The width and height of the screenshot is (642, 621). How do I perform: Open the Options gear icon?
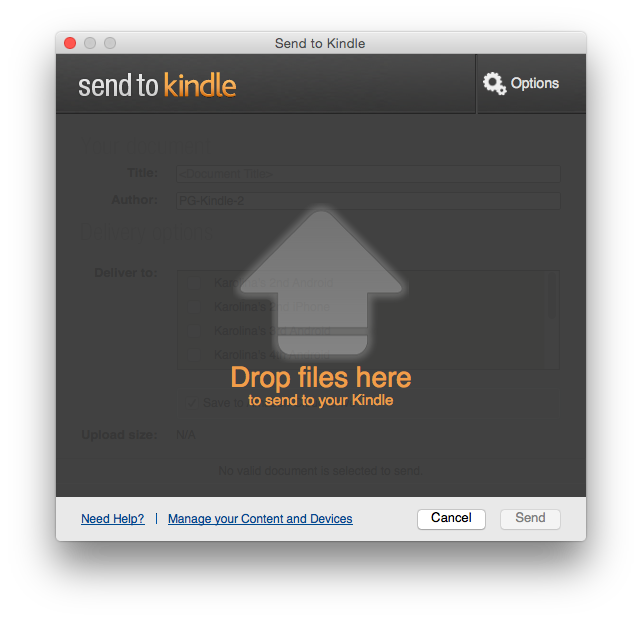[494, 84]
